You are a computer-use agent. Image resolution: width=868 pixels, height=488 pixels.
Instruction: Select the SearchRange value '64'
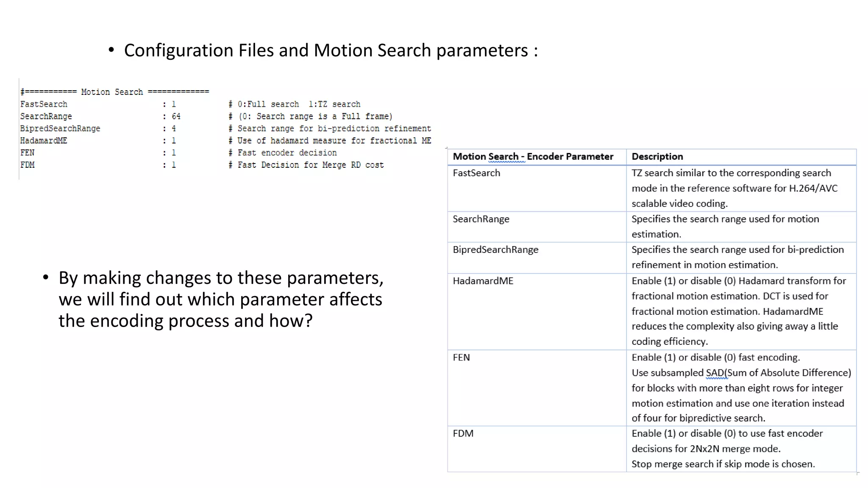176,116
